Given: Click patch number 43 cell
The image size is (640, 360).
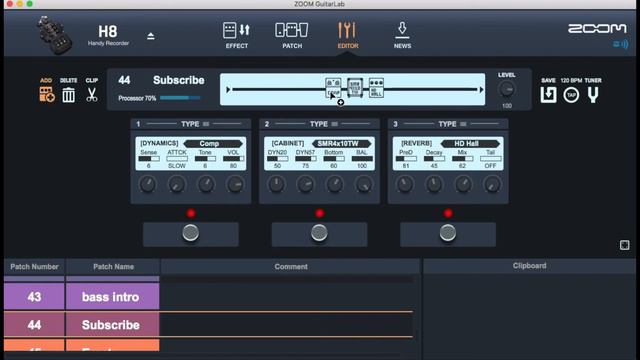Looking at the screenshot, I should click(x=34, y=297).
